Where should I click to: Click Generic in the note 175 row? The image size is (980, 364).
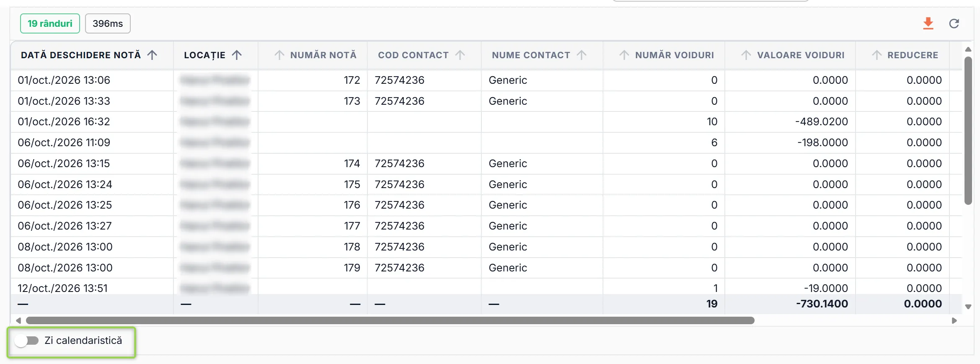[x=508, y=184]
